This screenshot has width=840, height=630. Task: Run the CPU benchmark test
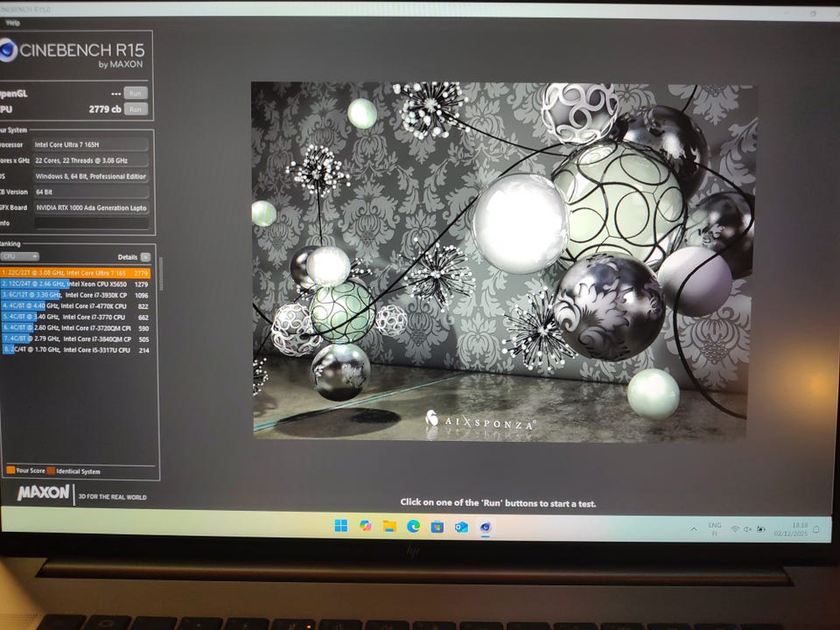click(x=135, y=109)
